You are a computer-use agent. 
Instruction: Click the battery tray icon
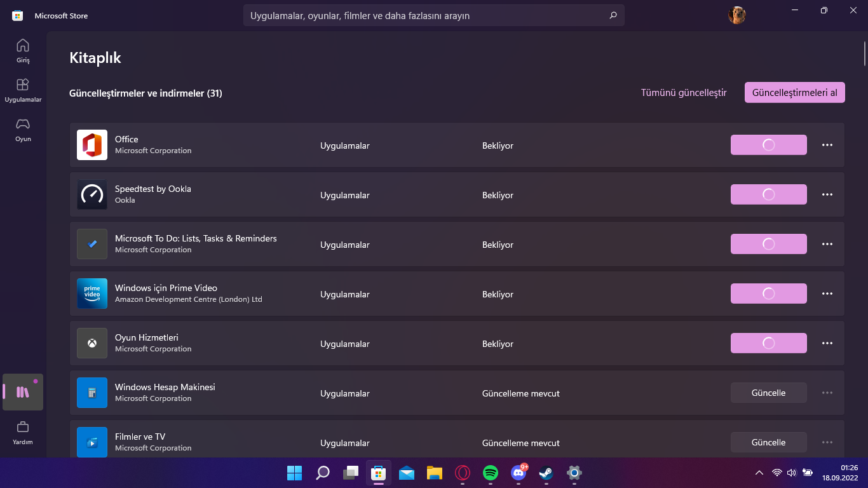(808, 473)
